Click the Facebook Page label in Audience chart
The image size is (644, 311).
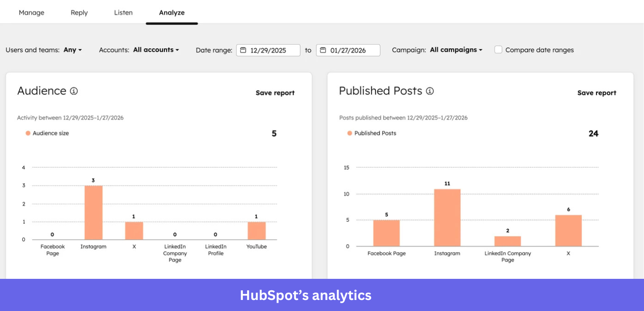52,250
